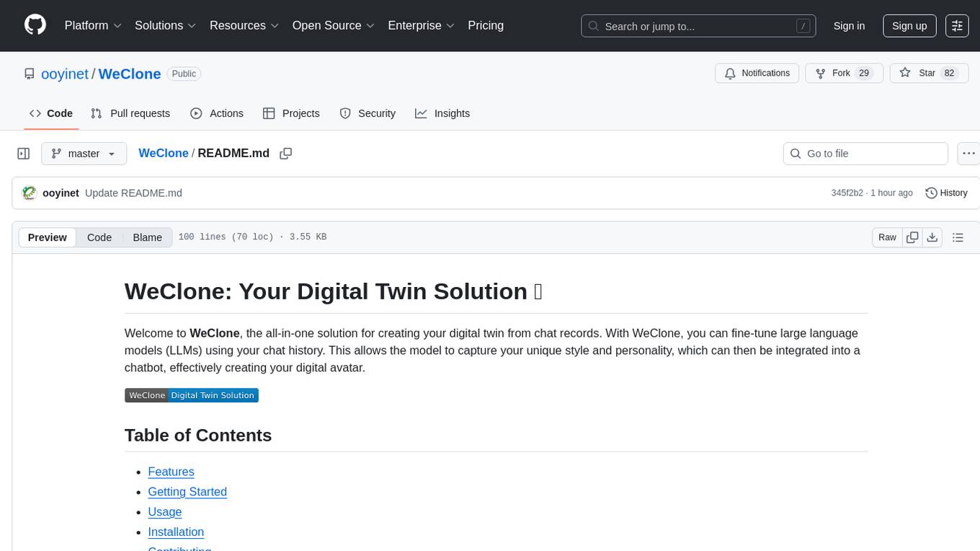
Task: Switch to the Code tab
Action: pyautogui.click(x=51, y=113)
